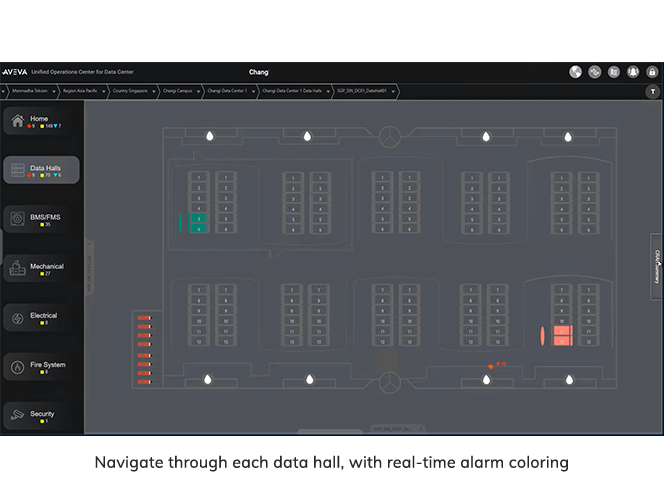Open the side summary tab on right edge
Viewport: 664px width, 498px height.
[657, 267]
